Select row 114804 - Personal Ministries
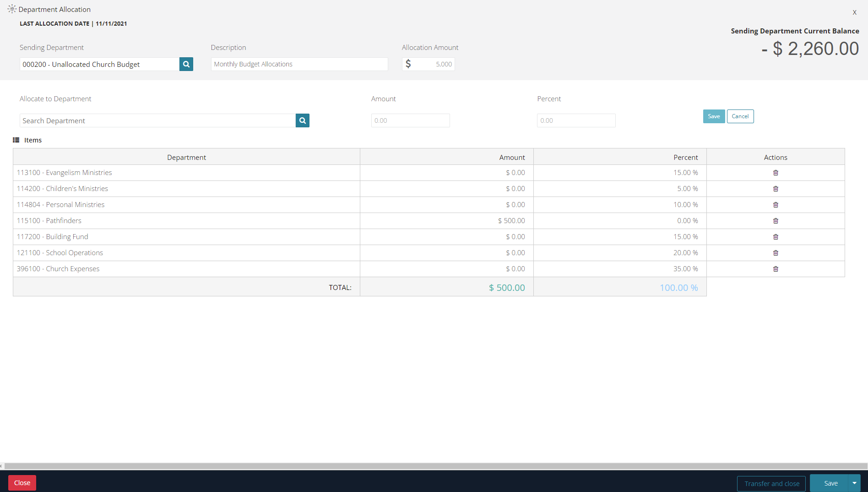This screenshot has height=492, width=868. 429,205
